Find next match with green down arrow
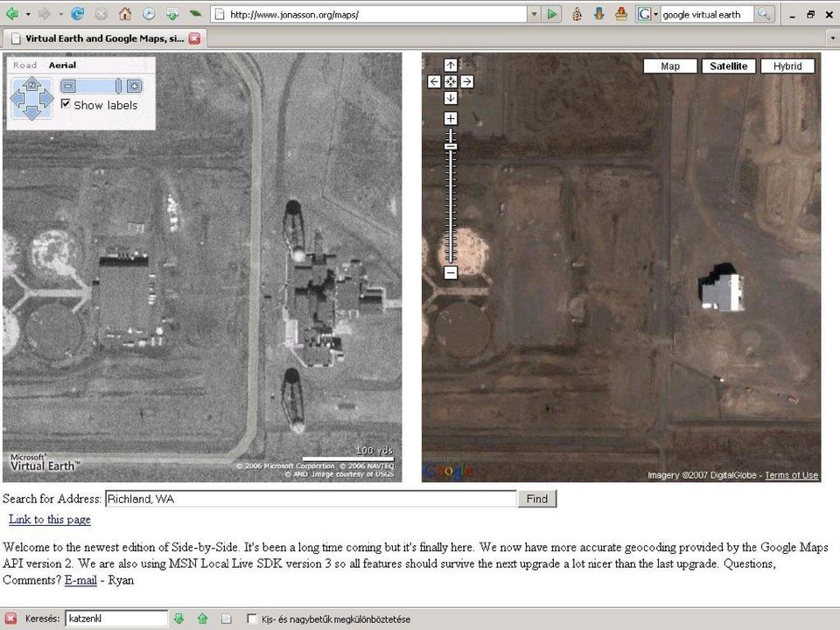The image size is (840, 630). tap(178, 619)
